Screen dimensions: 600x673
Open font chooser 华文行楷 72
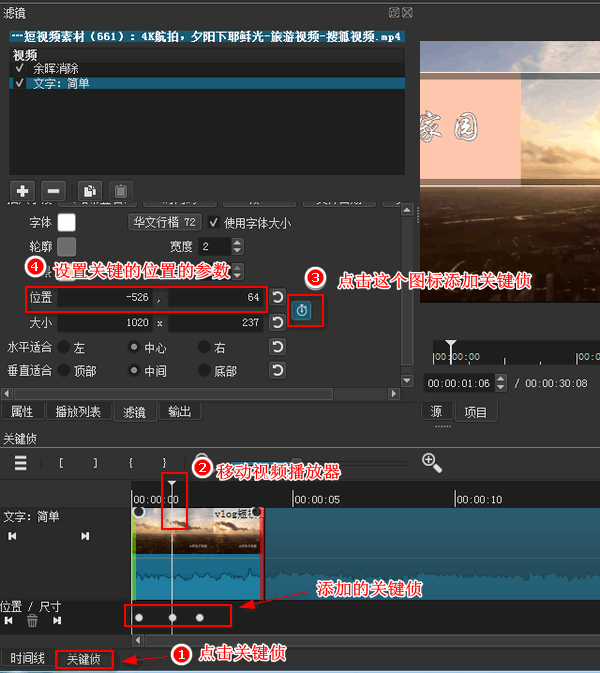pyautogui.click(x=164, y=222)
